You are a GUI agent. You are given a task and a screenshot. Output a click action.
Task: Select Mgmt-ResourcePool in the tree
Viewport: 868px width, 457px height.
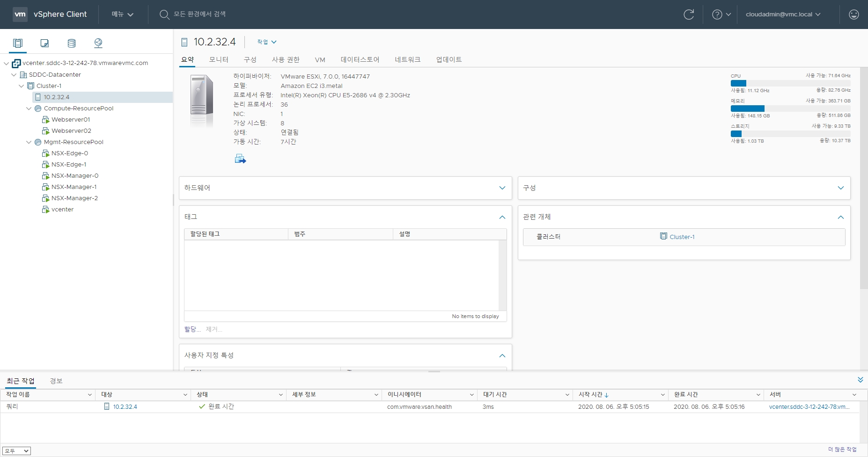pyautogui.click(x=74, y=142)
